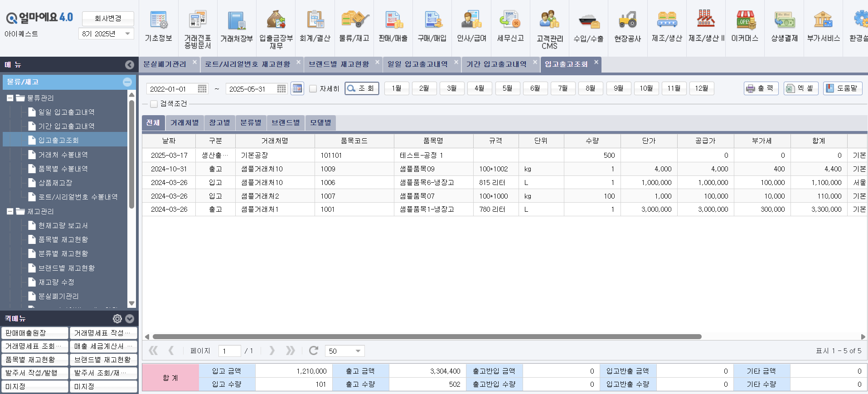Open quick menu settings gear
868x394 pixels.
[117, 319]
